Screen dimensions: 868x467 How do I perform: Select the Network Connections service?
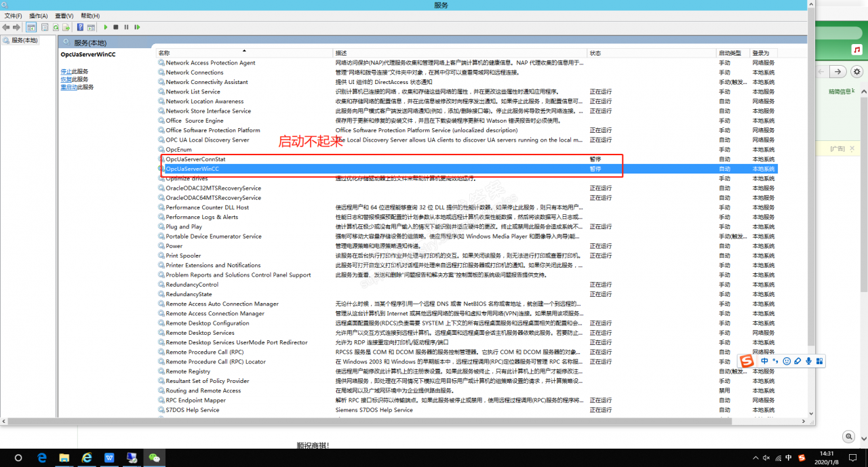pos(467,73)
